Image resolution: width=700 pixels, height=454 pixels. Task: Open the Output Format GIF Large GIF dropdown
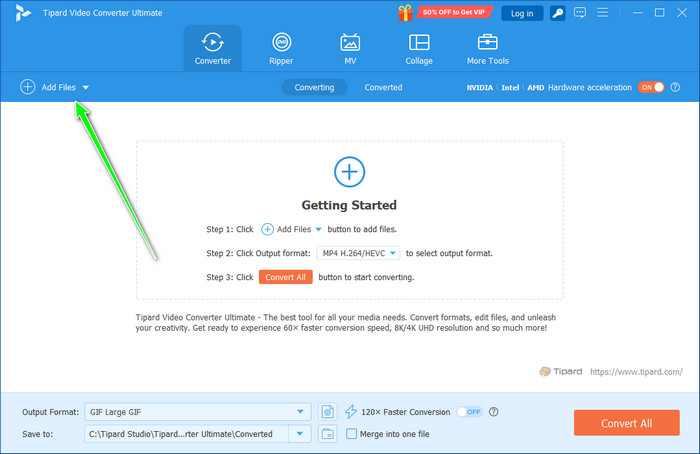198,412
